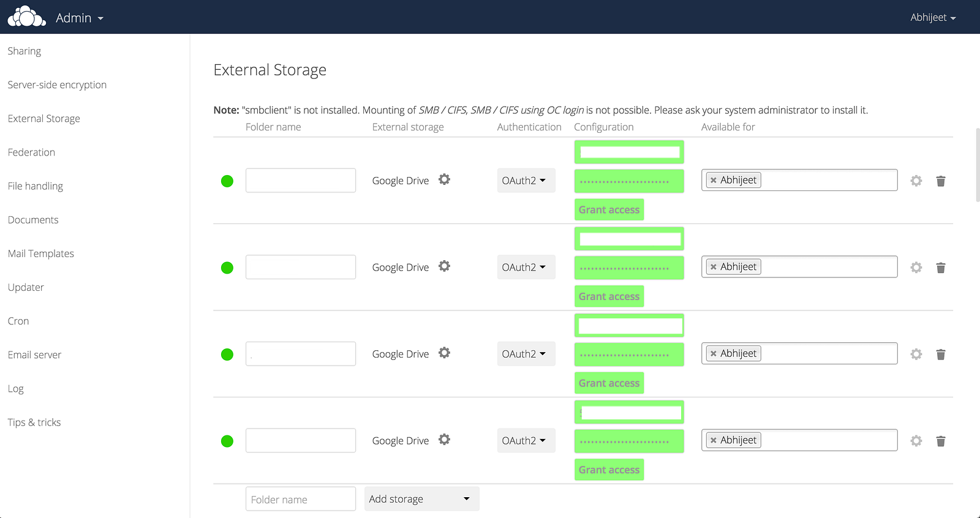Click the ownCloud cloud logo
Image resolution: width=980 pixels, height=518 pixels.
point(26,17)
